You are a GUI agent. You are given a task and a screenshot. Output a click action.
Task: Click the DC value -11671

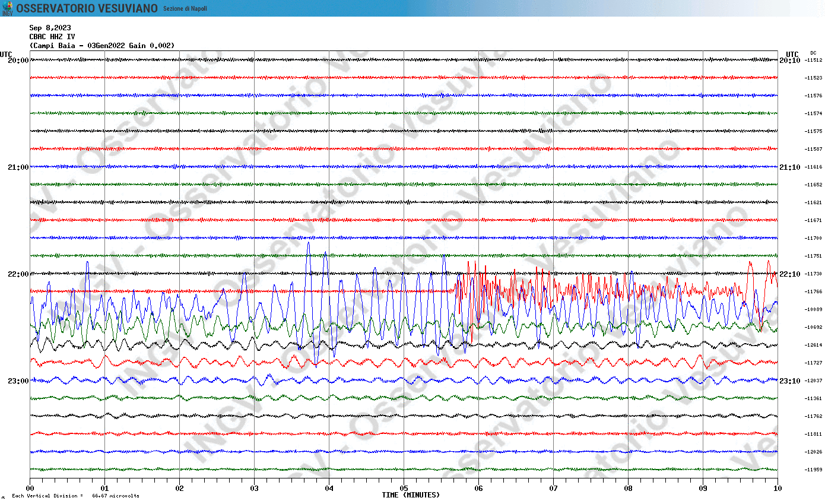point(813,220)
